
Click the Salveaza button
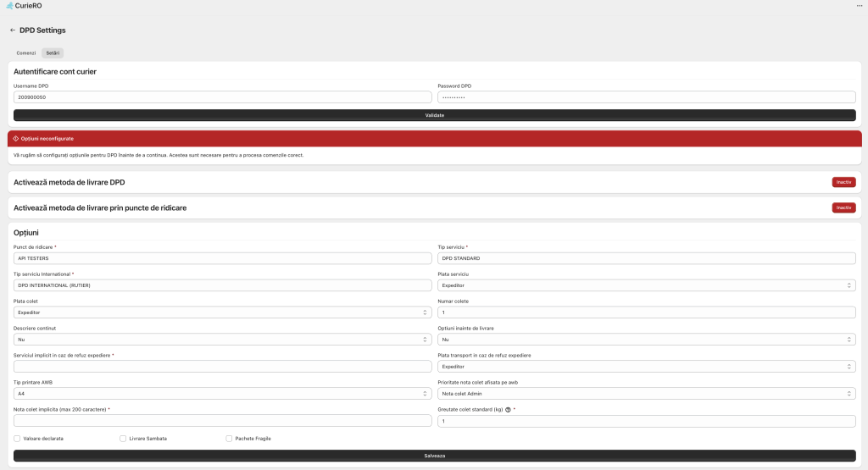tap(435, 456)
